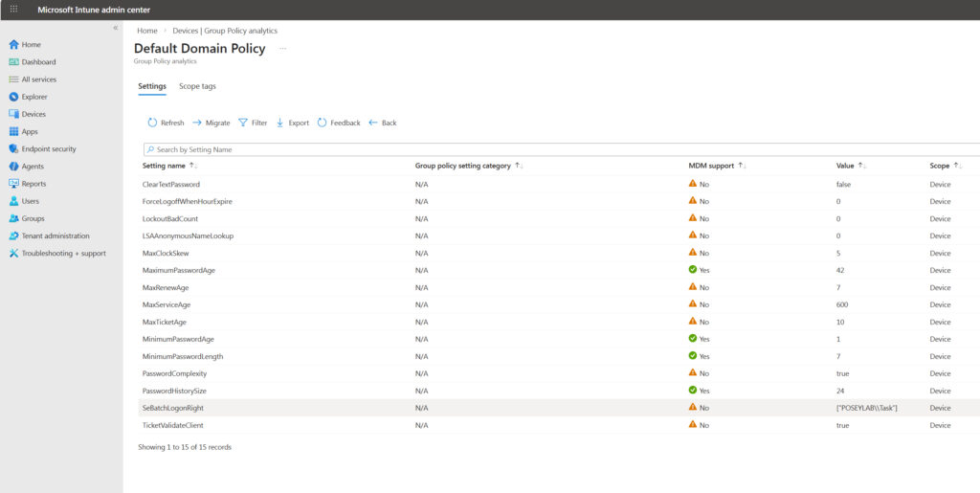Open All services in the sidebar
980x493 pixels.
[33, 79]
